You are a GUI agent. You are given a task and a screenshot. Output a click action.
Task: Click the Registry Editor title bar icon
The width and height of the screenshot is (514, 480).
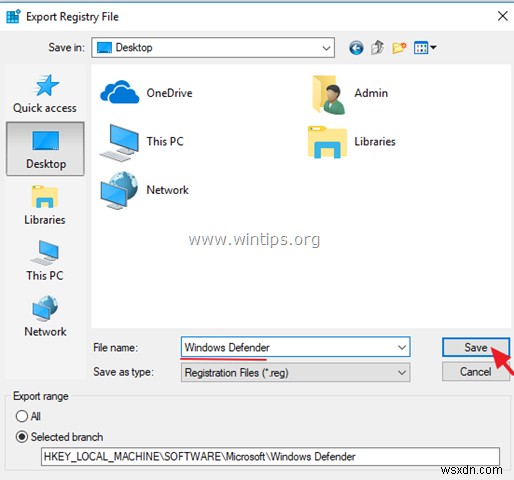(x=14, y=17)
